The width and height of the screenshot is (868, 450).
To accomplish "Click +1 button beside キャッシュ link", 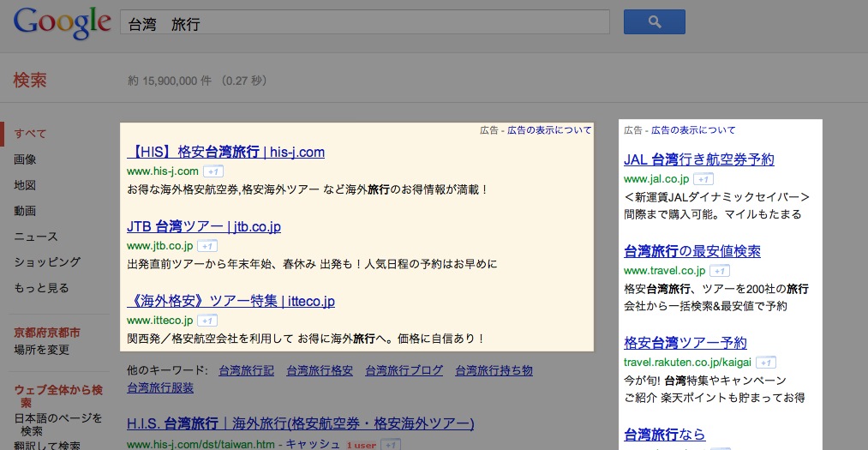I will tap(391, 445).
